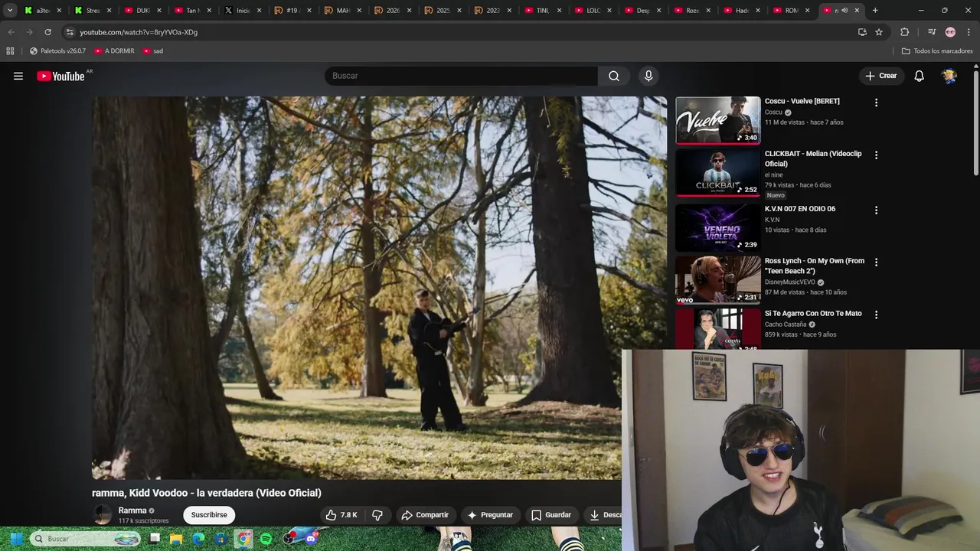Click the DisneyMusicVEVO channel name
This screenshot has width=980, height=551.
click(789, 282)
